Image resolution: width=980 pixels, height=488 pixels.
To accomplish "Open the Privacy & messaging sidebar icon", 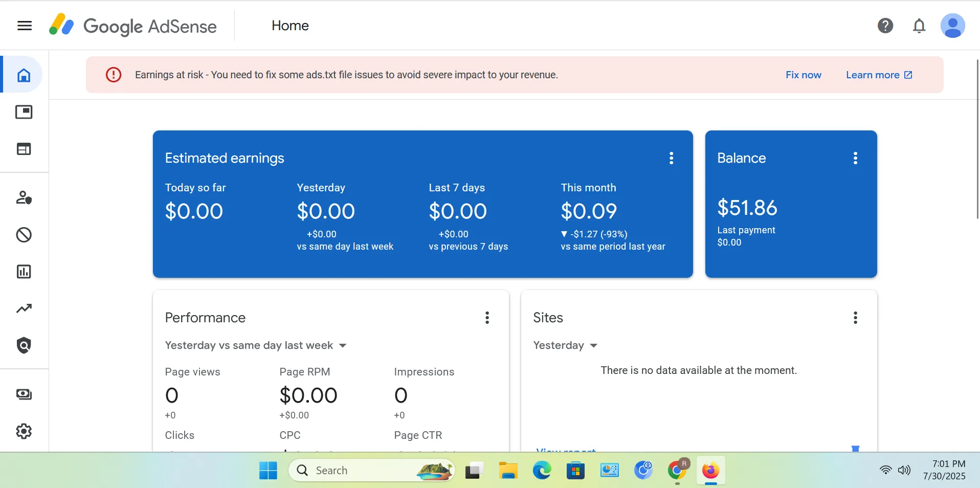I will (24, 197).
